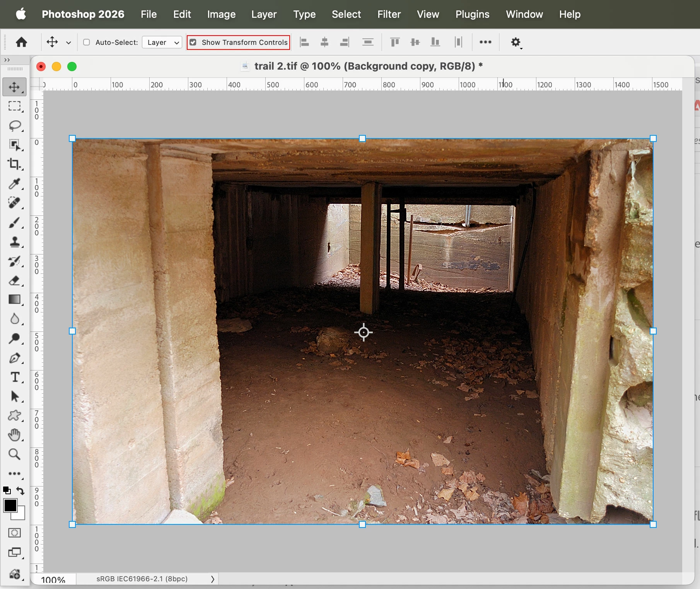Open the Edit Toolbar three-dots menu
Viewport: 700px width, 589px height.
coord(15,474)
